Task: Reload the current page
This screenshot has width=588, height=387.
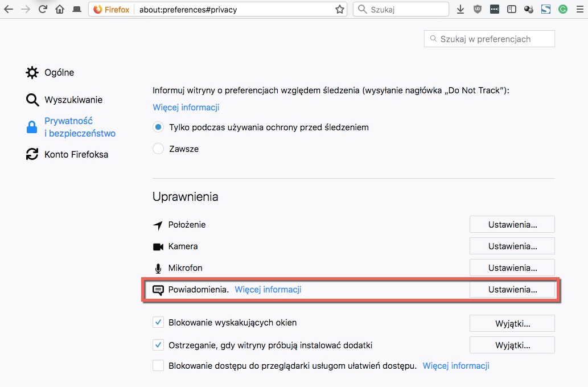Action: 43,9
